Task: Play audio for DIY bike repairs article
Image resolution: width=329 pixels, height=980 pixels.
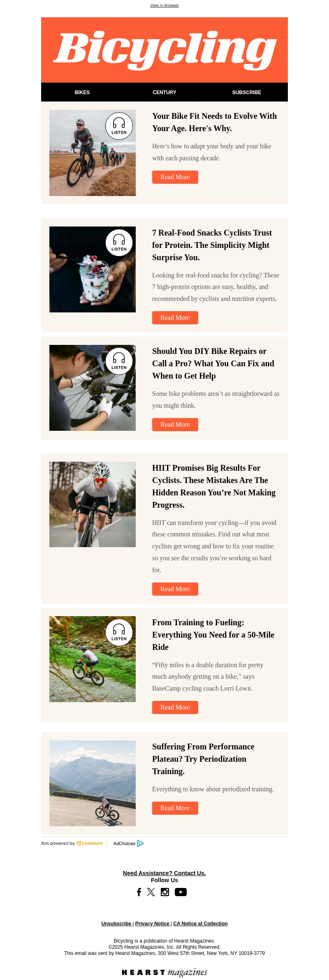Action: [119, 361]
